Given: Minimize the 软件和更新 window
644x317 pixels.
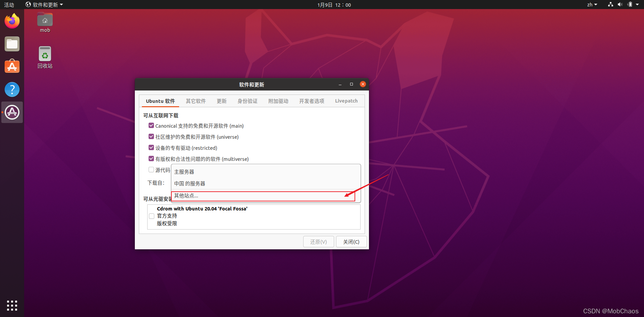Looking at the screenshot, I should coord(340,84).
